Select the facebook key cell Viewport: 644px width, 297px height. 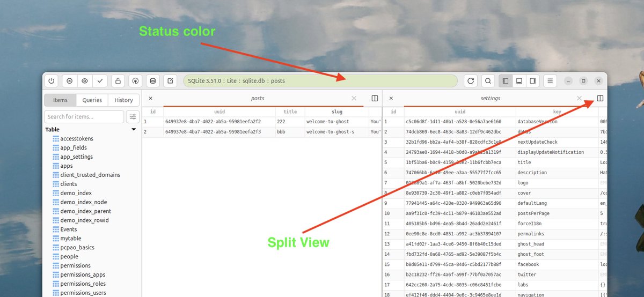click(x=557, y=264)
